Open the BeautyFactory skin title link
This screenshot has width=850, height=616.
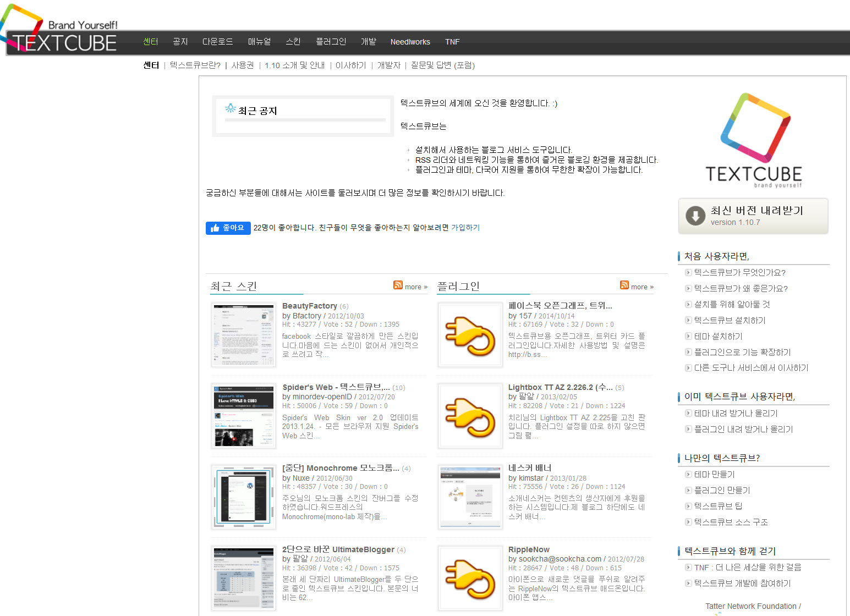[309, 306]
